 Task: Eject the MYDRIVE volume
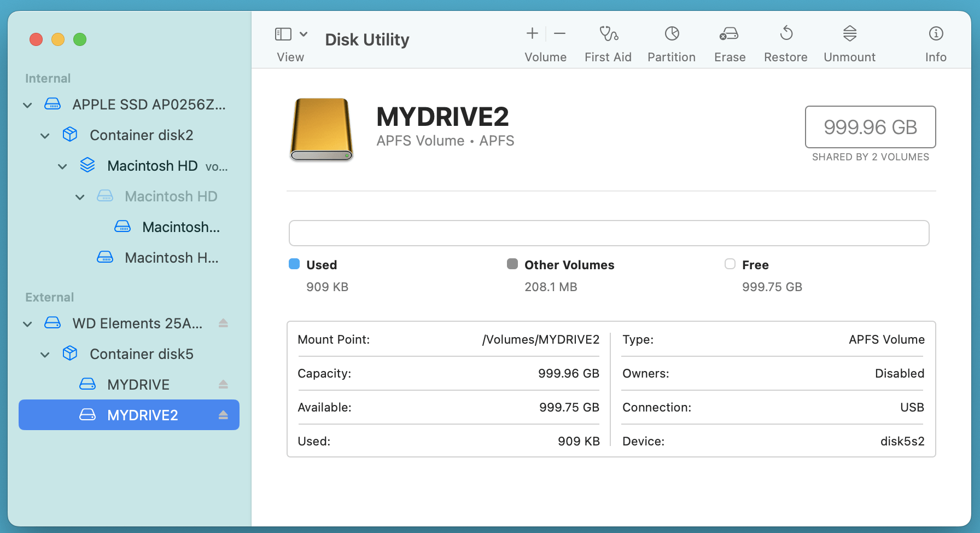pos(223,384)
